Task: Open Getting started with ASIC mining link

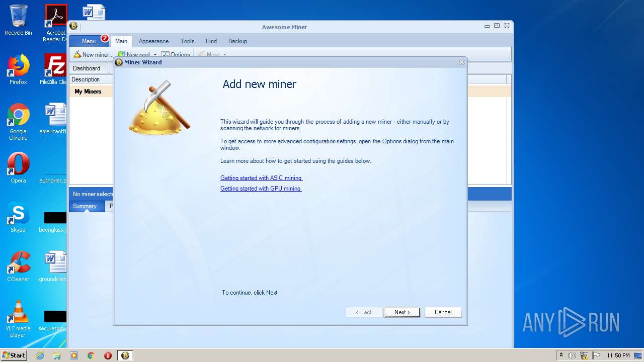Action: coord(261,178)
